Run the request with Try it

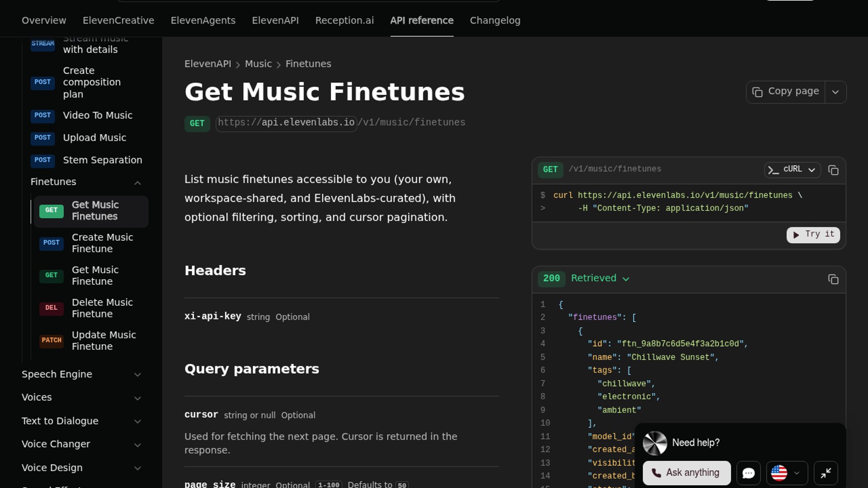813,235
